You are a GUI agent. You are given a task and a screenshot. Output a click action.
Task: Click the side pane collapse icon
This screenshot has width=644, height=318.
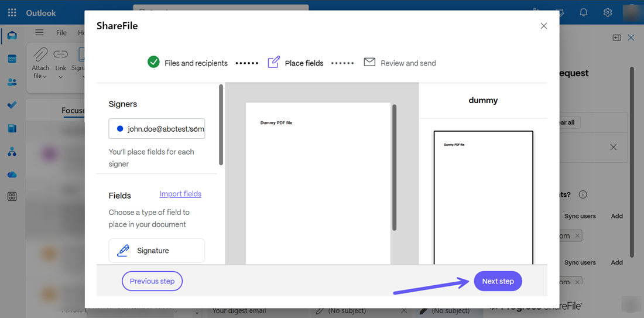pyautogui.click(x=616, y=38)
